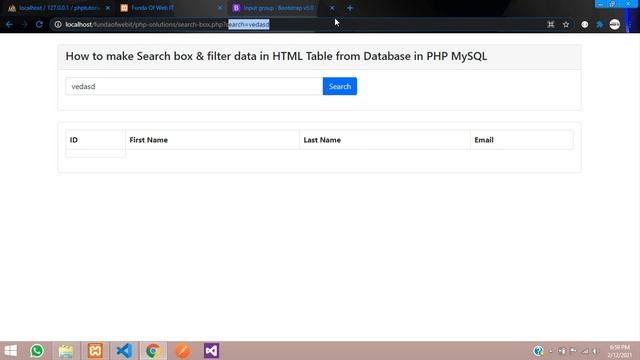Click the address bar URL
Viewport: 640px width, 360px height.
click(167, 24)
